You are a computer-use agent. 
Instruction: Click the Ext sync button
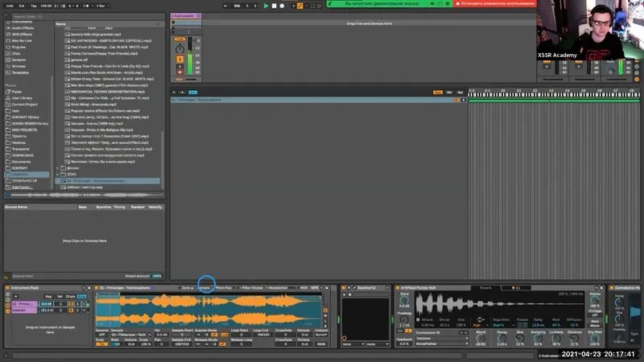(x=22, y=6)
